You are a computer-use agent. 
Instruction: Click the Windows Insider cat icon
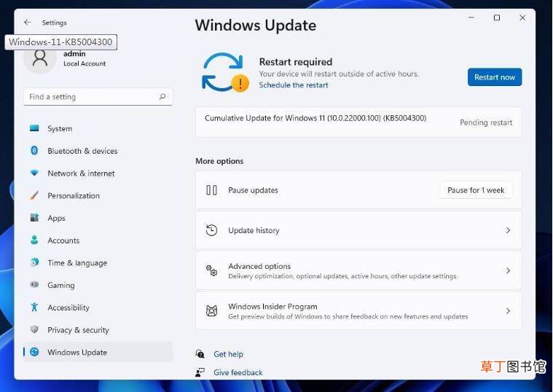click(x=211, y=311)
